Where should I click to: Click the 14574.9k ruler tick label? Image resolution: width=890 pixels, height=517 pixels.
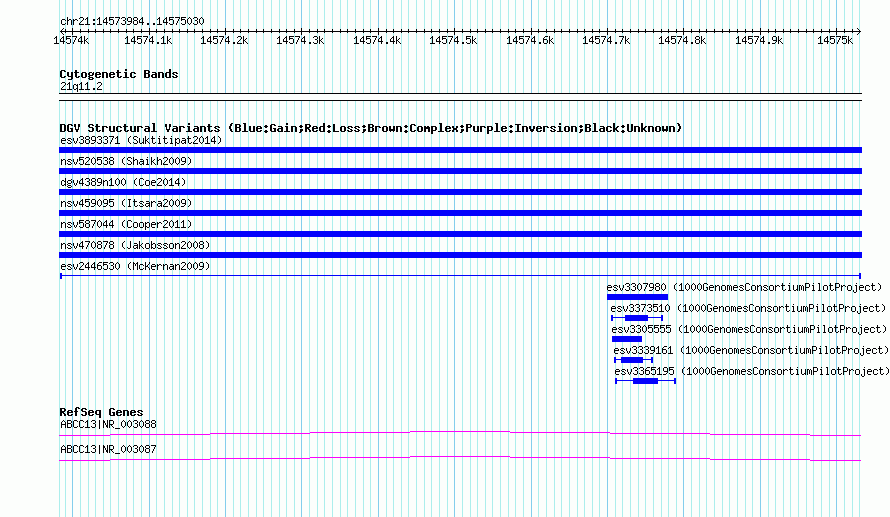tap(759, 40)
